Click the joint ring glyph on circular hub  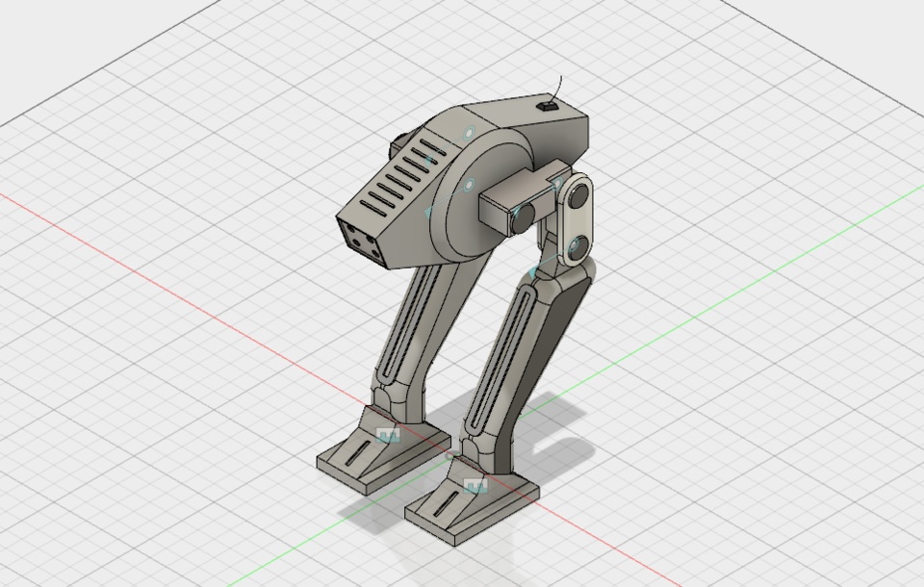(469, 186)
